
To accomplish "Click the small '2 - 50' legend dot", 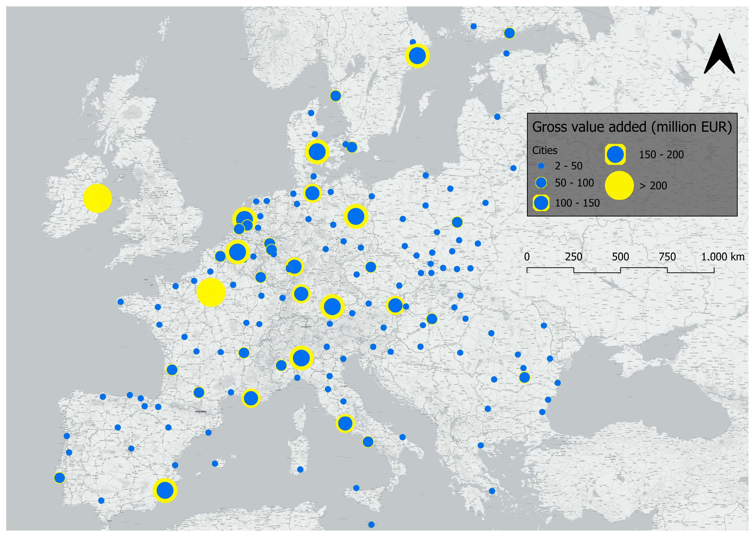I will [541, 166].
